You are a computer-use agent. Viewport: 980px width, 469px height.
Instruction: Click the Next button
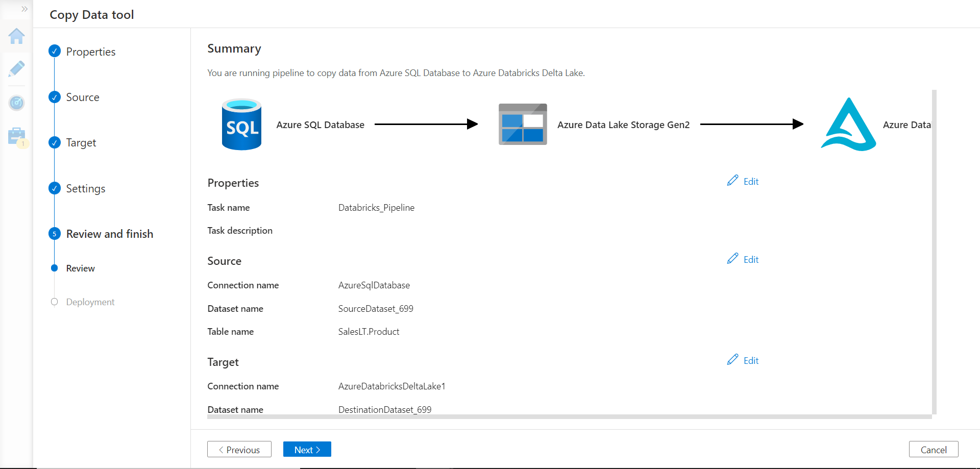coord(307,450)
